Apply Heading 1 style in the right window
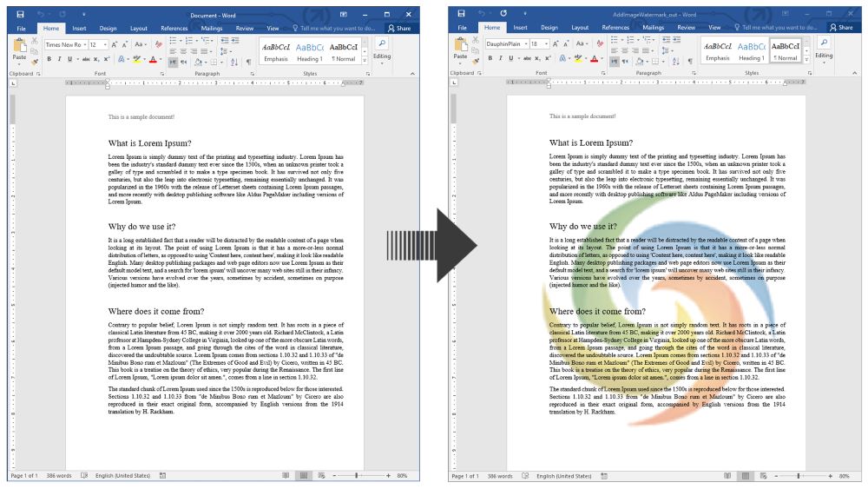Image resolution: width=868 pixels, height=489 pixels. [x=751, y=50]
